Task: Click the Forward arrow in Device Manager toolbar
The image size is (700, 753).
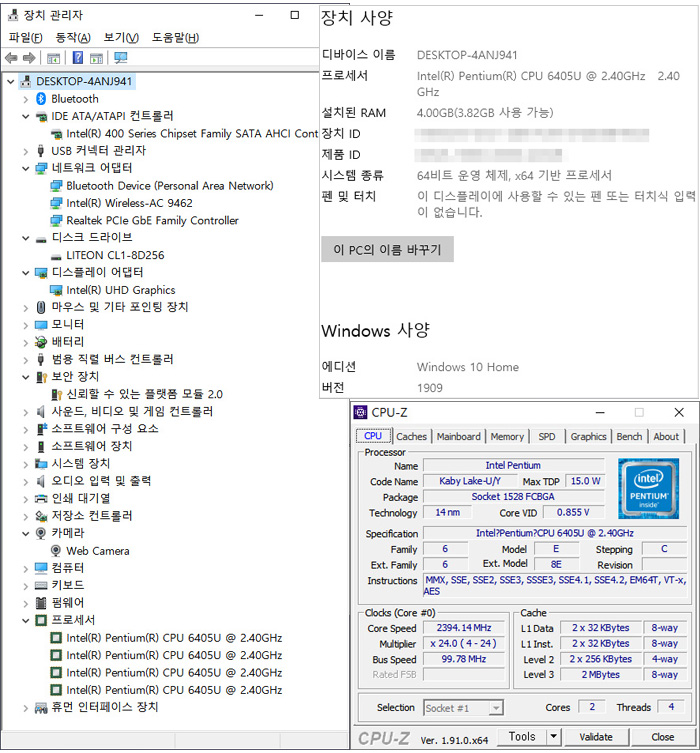Action: (29, 59)
